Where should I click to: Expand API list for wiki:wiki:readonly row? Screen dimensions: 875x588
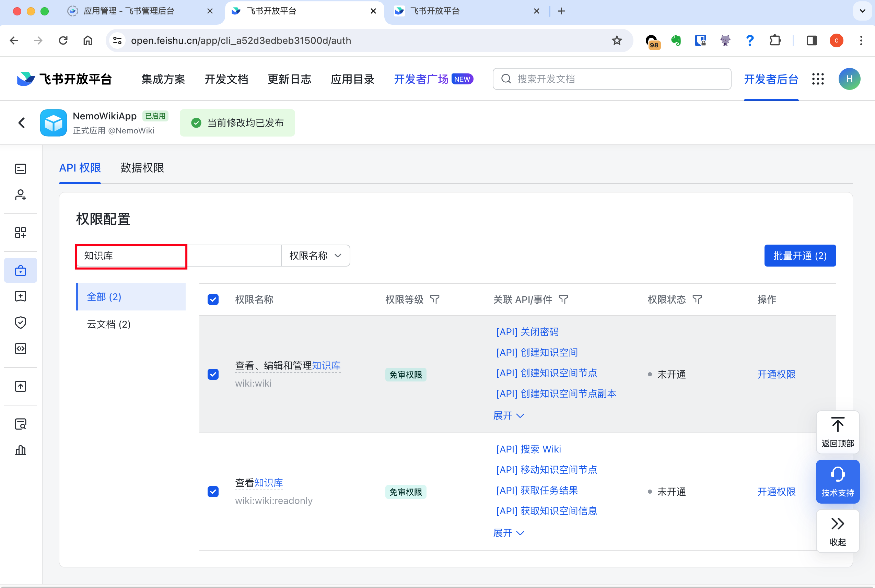coord(509,533)
